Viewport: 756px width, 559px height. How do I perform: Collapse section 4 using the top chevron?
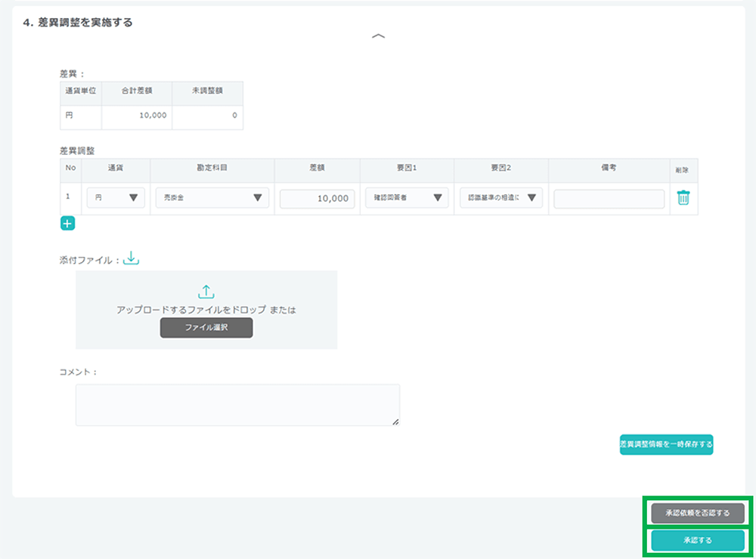click(379, 36)
